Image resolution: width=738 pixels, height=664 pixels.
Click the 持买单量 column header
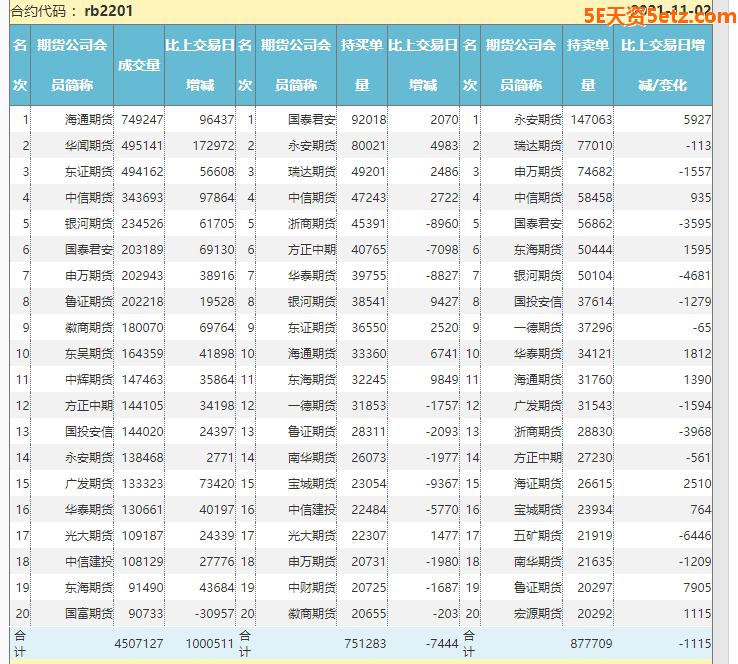362,65
